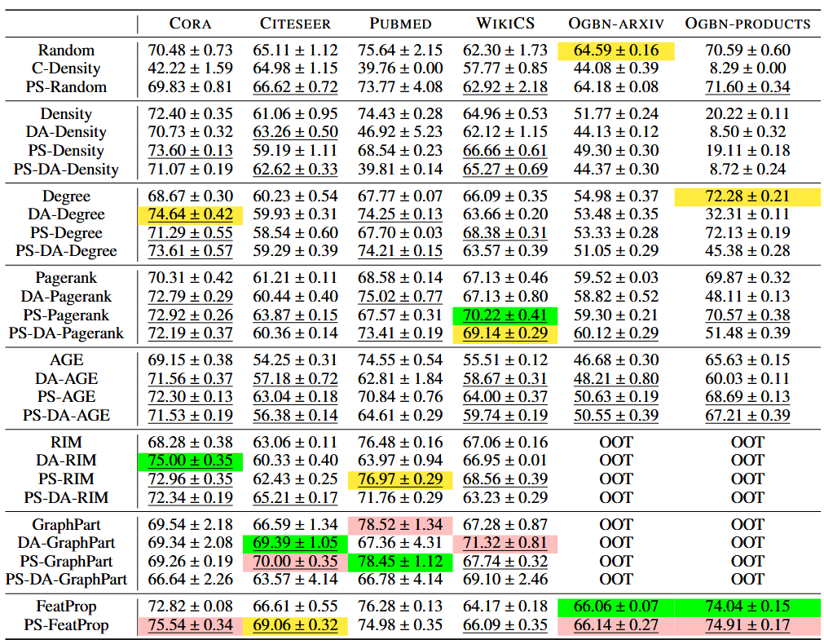
Task: Click the Cora column header
Action: coord(190,24)
